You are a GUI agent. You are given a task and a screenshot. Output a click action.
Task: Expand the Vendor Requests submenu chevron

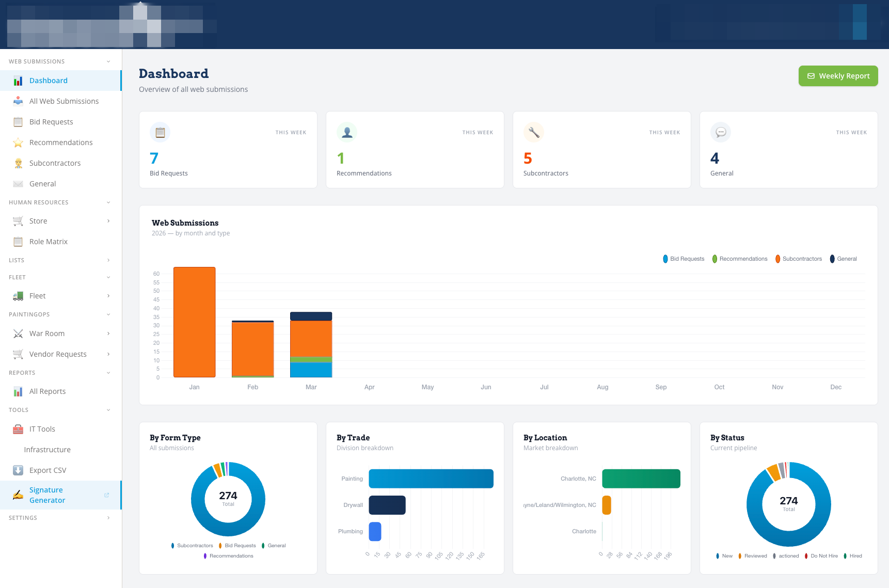[x=108, y=354]
